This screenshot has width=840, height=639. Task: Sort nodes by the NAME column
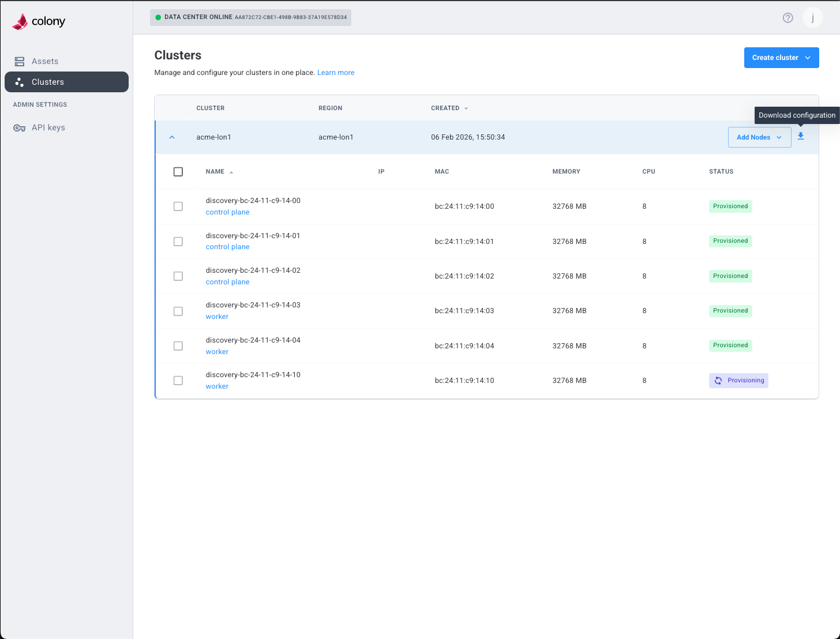pyautogui.click(x=215, y=171)
